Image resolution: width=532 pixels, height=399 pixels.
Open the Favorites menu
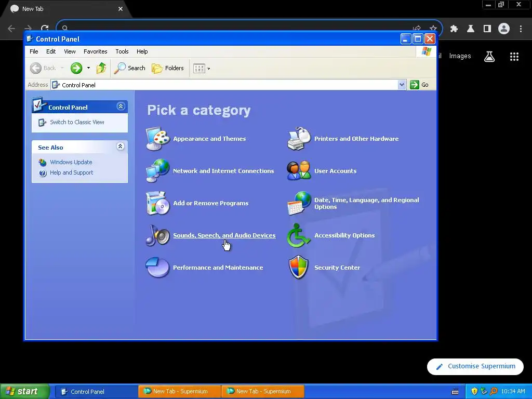click(96, 51)
